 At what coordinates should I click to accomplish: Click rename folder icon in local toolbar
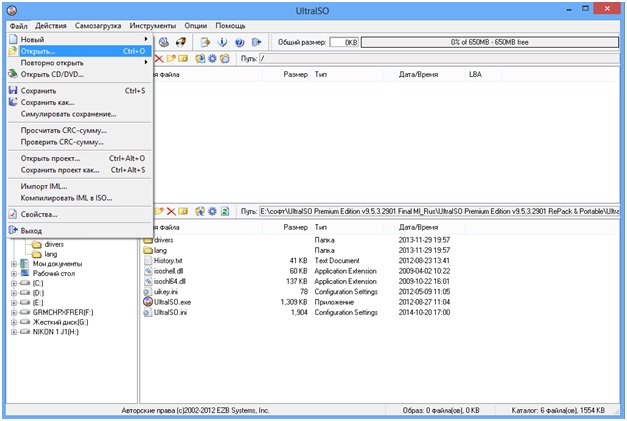tap(183, 211)
